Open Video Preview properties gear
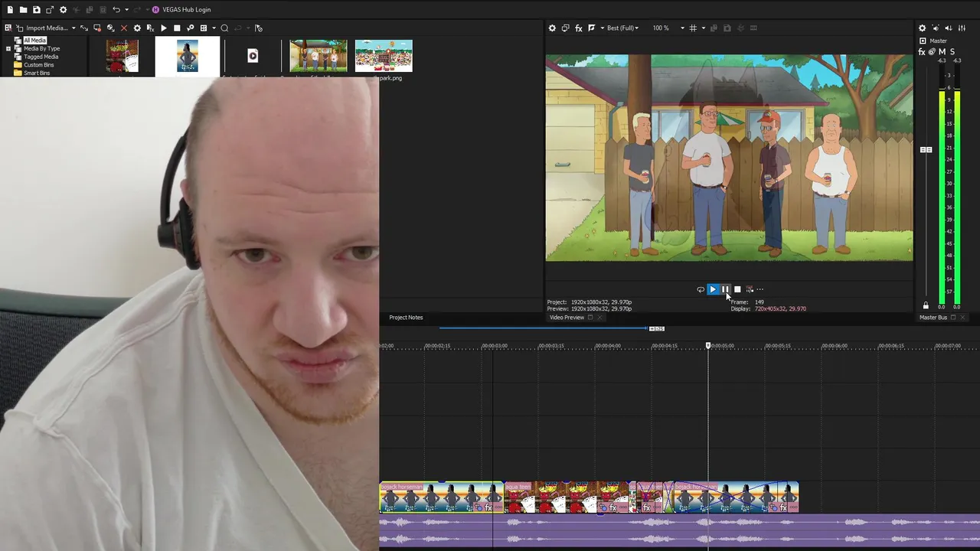980x551 pixels. tap(552, 28)
